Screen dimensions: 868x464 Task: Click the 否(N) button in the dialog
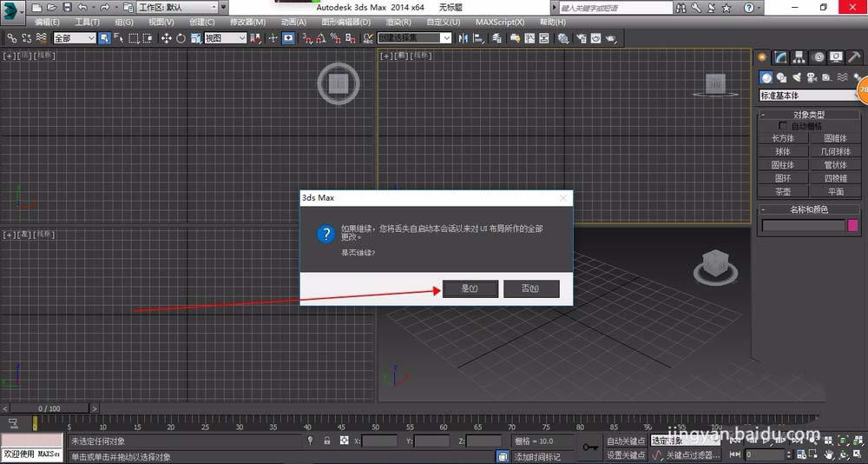(531, 288)
